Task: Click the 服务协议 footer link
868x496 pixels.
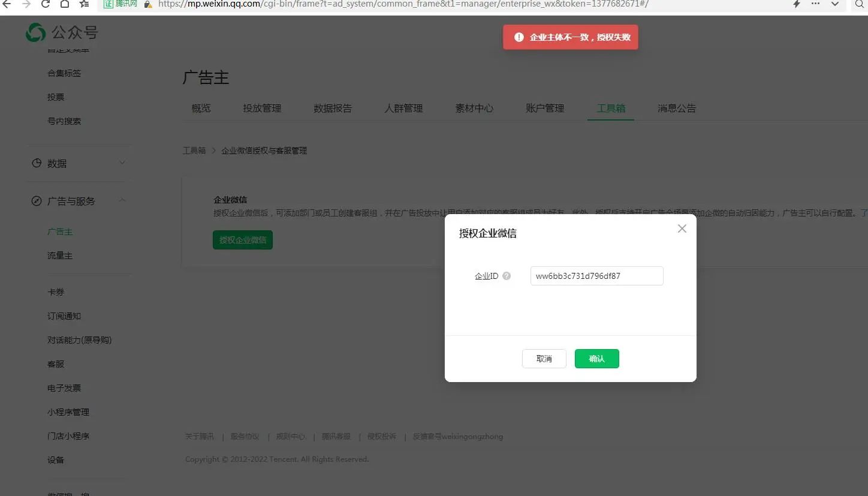Action: 245,437
